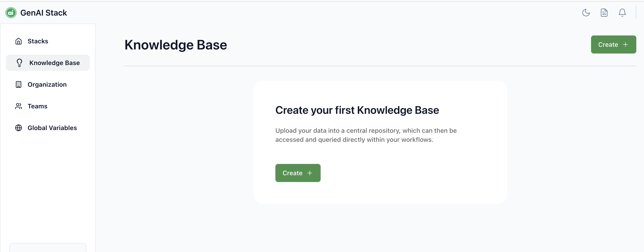Click the GenAI Stack logo icon
Viewport: 644px width, 252px height.
(11, 13)
